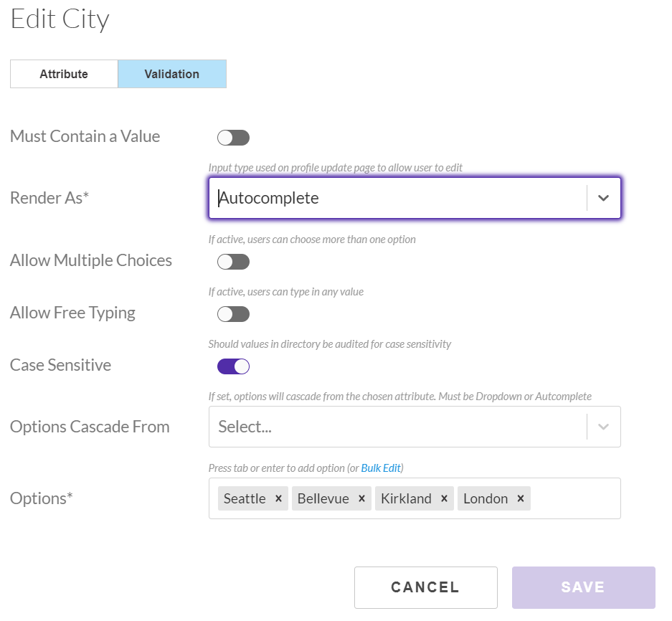Screen dimensions: 672x621
Task: Click the Select... cascade placeholder
Action: [245, 427]
